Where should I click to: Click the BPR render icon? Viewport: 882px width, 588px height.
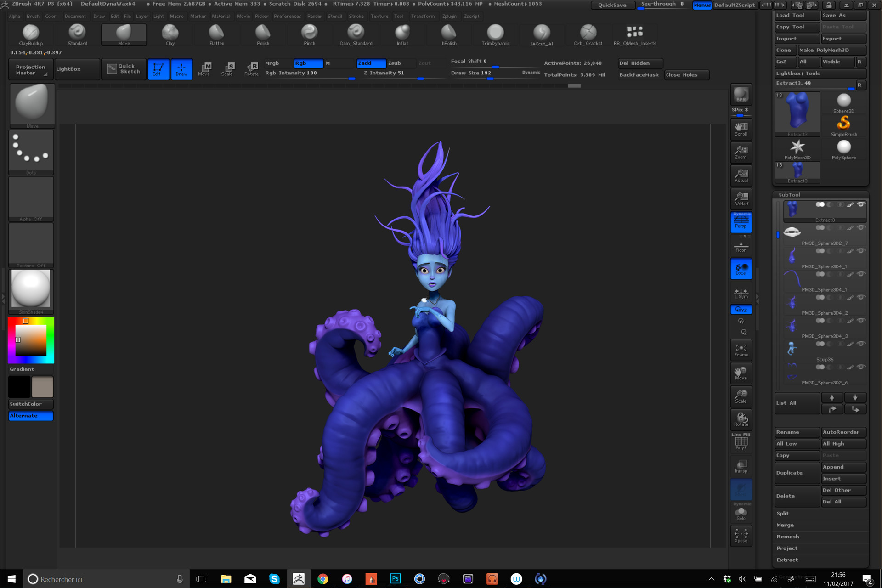(741, 94)
